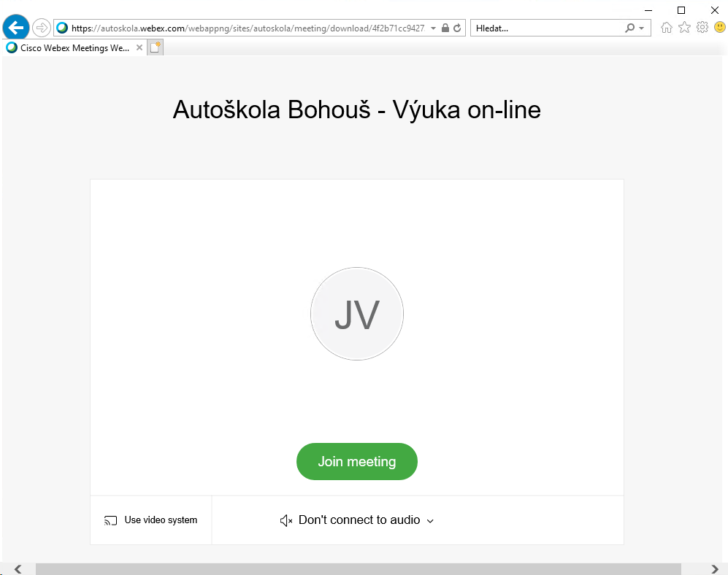Click the cast icon beside Use video system

tap(110, 521)
